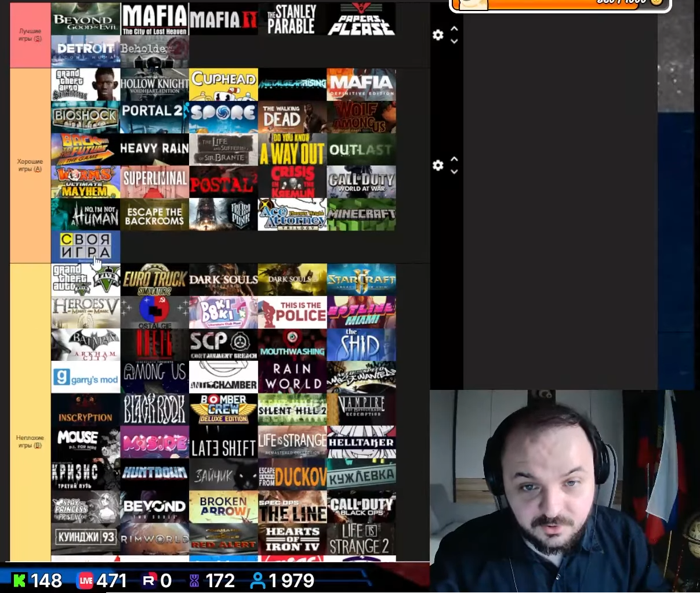Click the viewers person icon next to 1 979
700x593 pixels.
(258, 580)
